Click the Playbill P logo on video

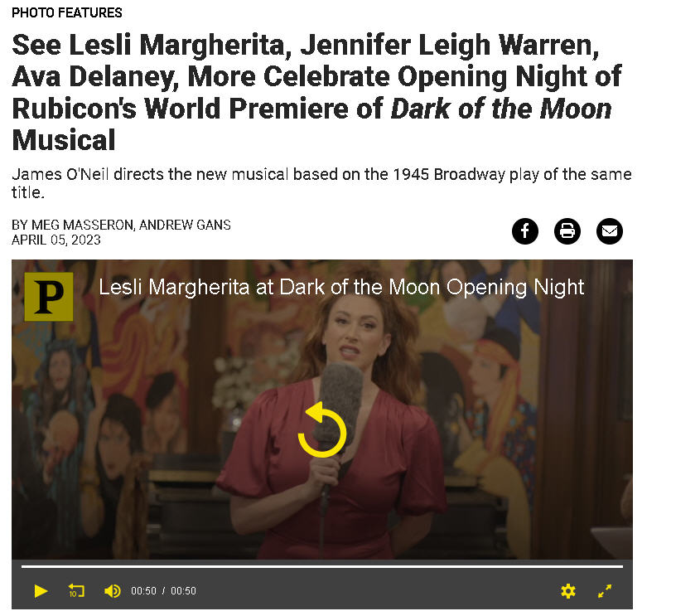49,297
